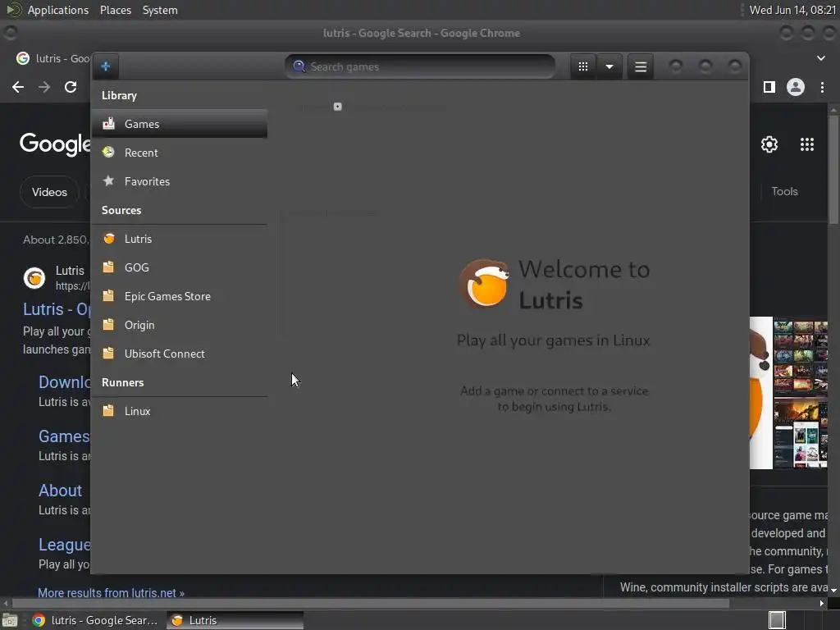Viewport: 840px width, 630px height.
Task: Click the Linux runner folder icon
Action: tap(109, 411)
